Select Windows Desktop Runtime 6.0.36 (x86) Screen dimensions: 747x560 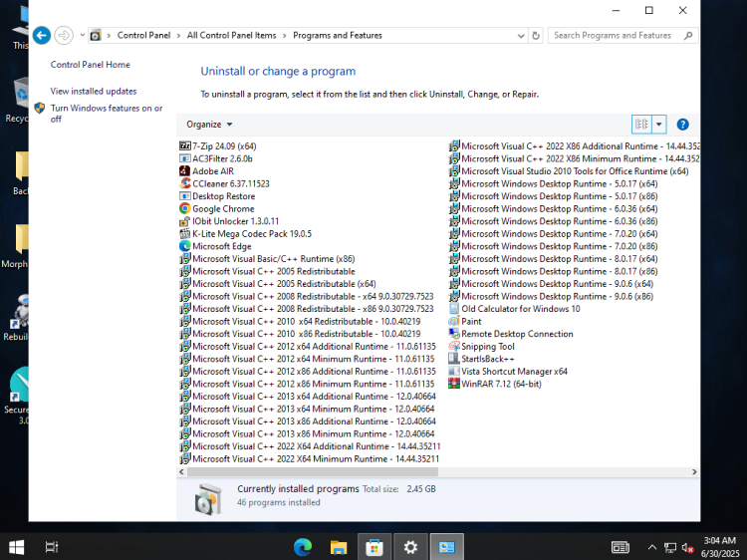[554, 221]
